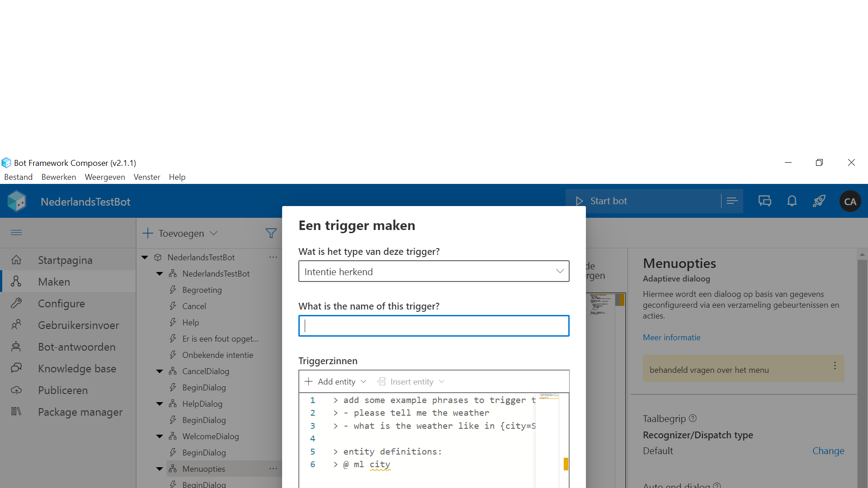868x488 pixels.
Task: Open more options for NederlandsTestBot root
Action: (273, 257)
